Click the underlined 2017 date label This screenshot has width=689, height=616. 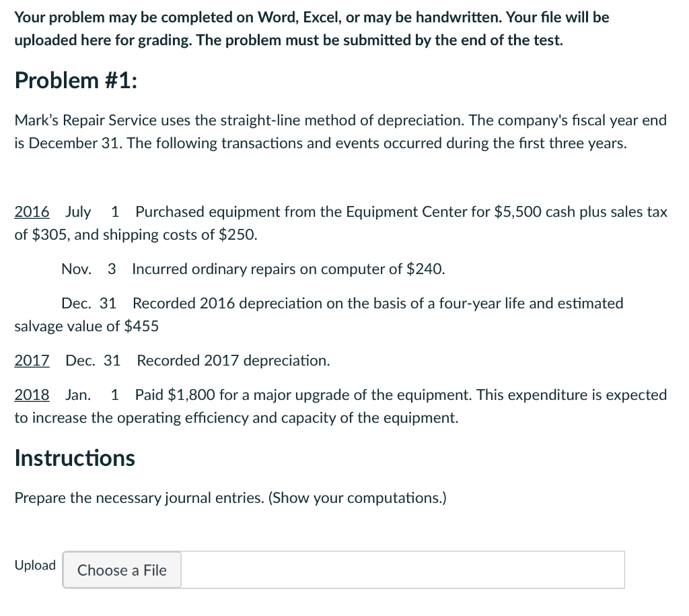[x=32, y=360]
